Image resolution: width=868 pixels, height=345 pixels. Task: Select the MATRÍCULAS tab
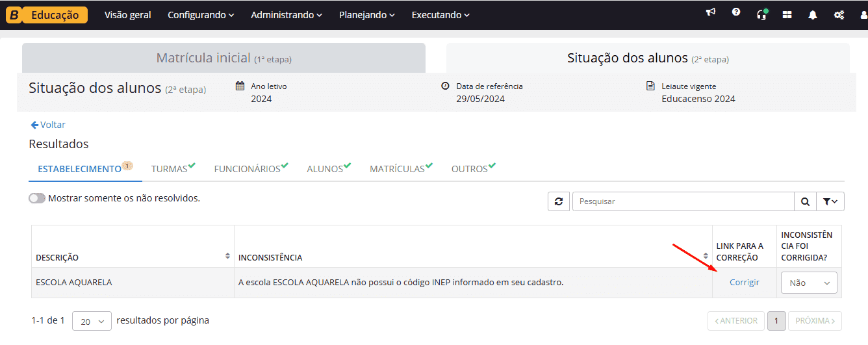coord(402,168)
